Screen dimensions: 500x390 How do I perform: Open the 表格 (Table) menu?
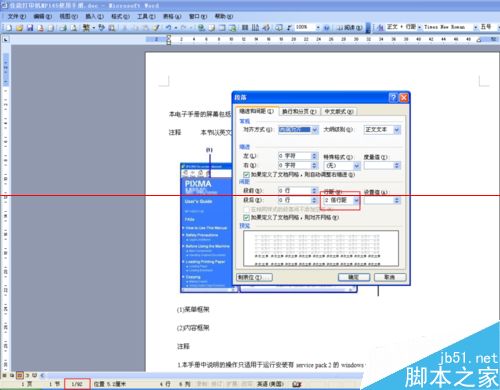[x=172, y=16]
